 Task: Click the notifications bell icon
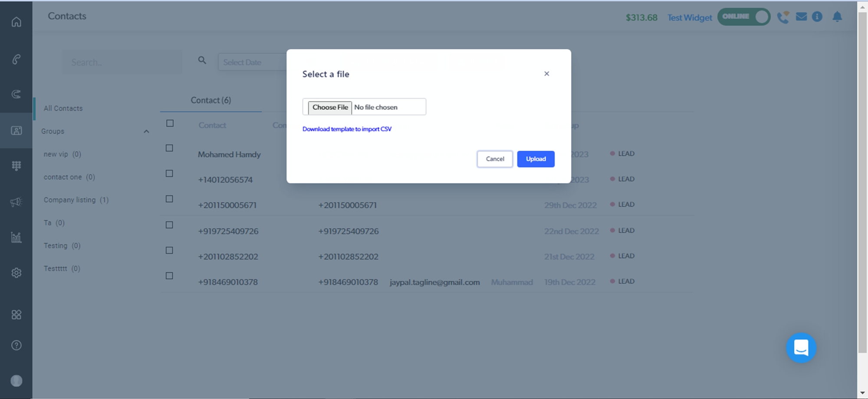coord(837,17)
